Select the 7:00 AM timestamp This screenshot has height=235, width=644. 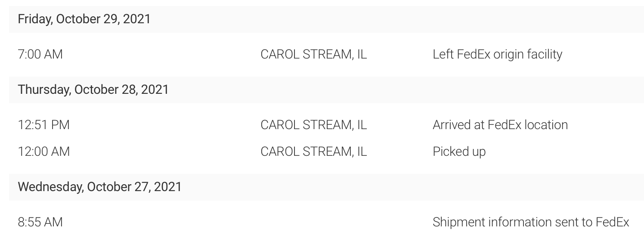(40, 55)
